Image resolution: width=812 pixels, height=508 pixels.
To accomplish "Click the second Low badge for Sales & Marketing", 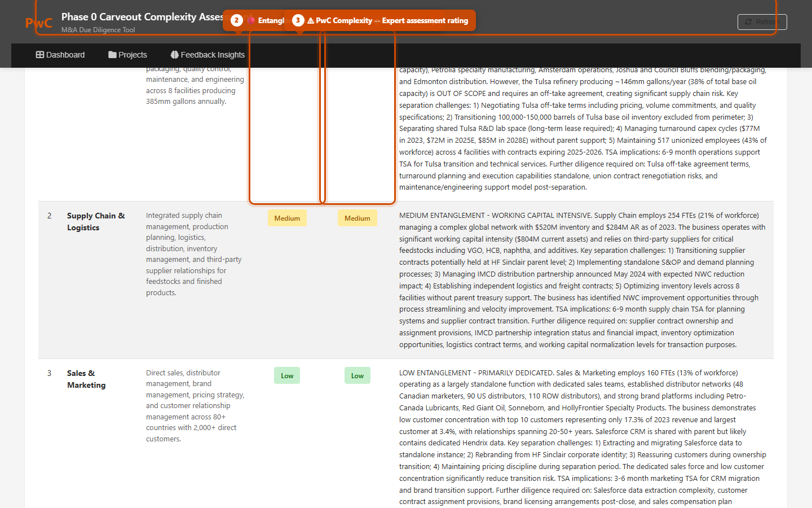I will tap(358, 376).
